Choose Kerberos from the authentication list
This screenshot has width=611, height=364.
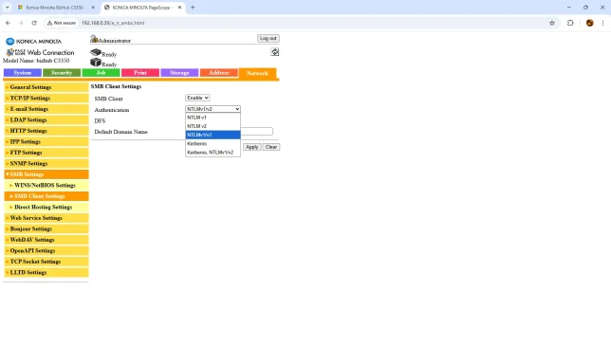pos(213,144)
